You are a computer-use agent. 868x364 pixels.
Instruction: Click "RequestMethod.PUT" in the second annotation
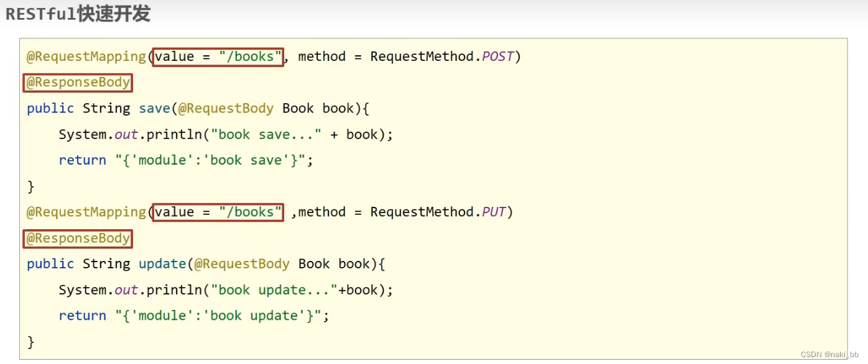pyautogui.click(x=438, y=212)
